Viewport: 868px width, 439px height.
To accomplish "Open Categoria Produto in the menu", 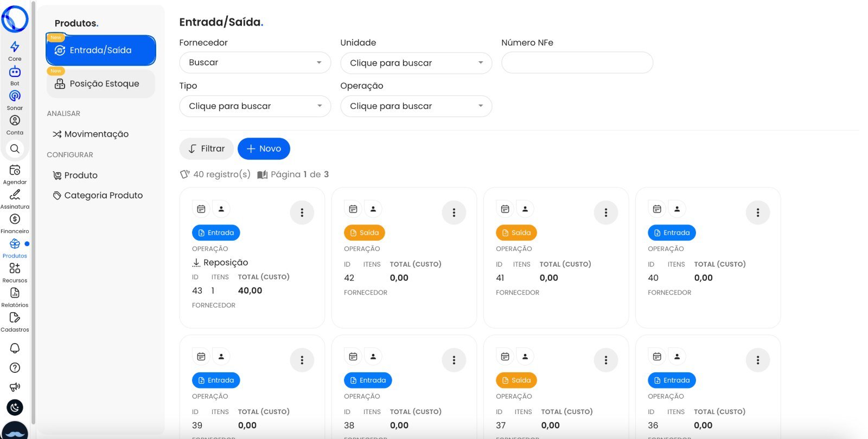I will tap(98, 195).
